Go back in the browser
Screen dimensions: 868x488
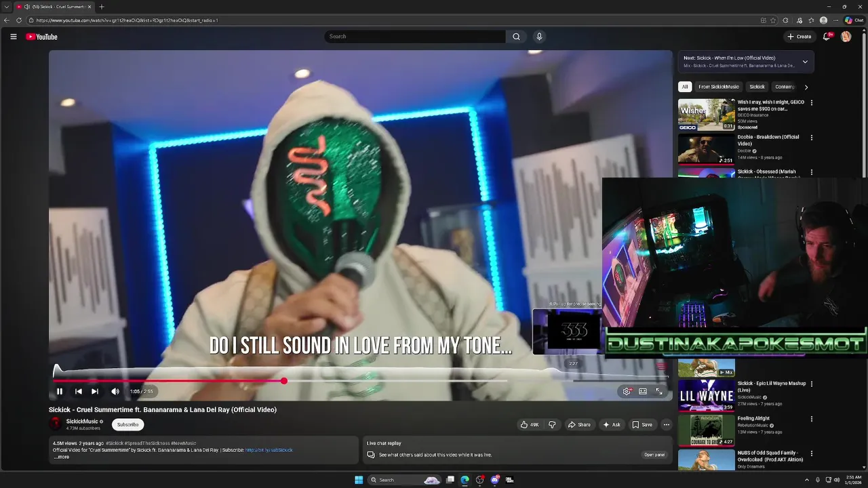7,20
